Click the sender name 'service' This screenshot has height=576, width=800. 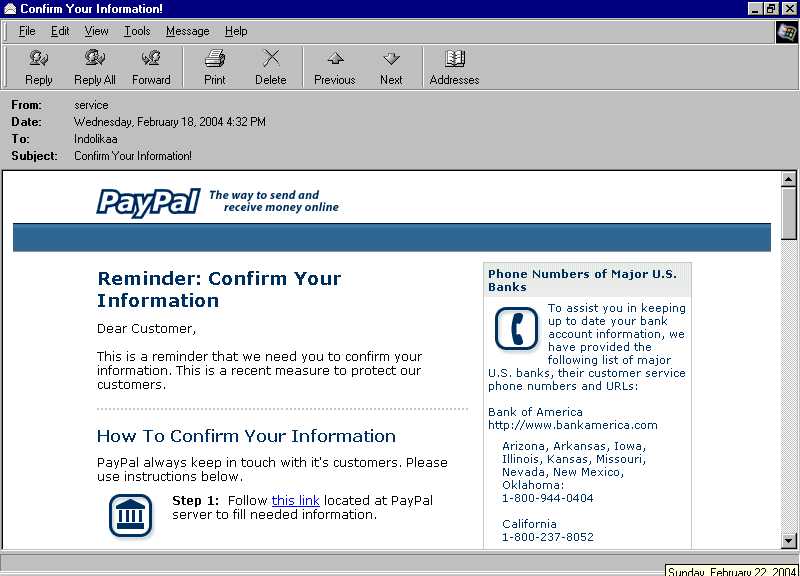91,105
